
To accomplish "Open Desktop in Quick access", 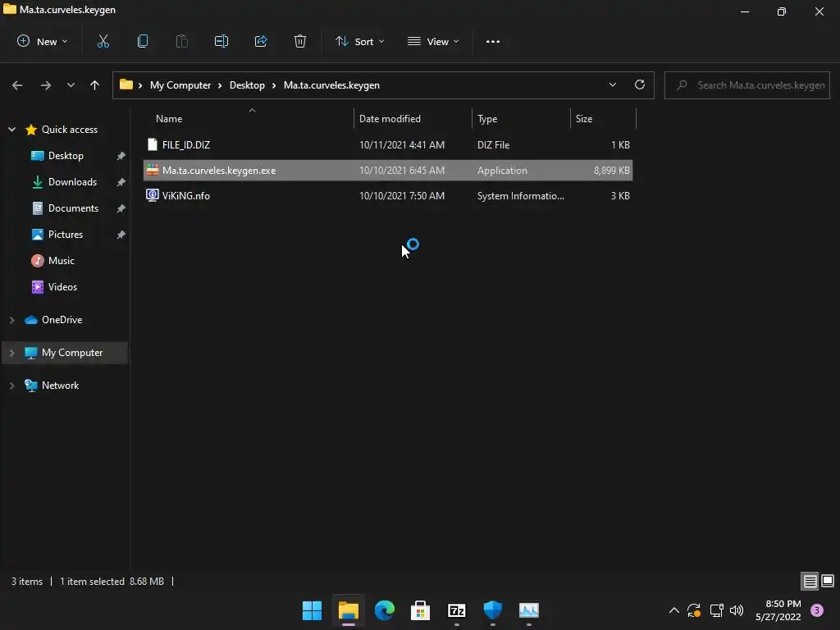I will [66, 155].
